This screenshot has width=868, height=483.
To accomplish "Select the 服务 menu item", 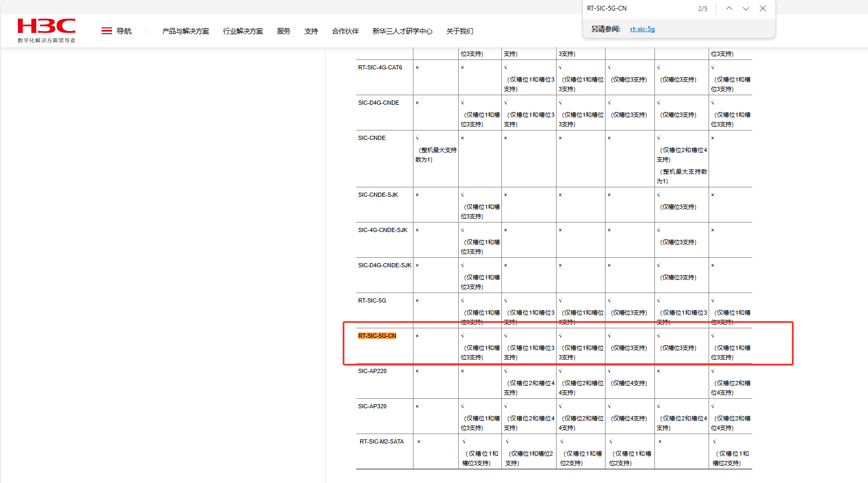I will [284, 31].
